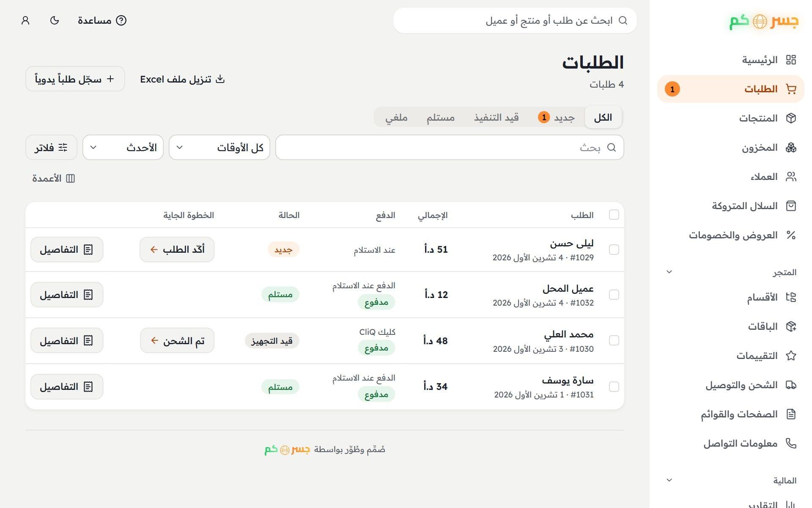812x508 pixels.
Task: Switch to the ملغي tab
Action: pos(396,117)
